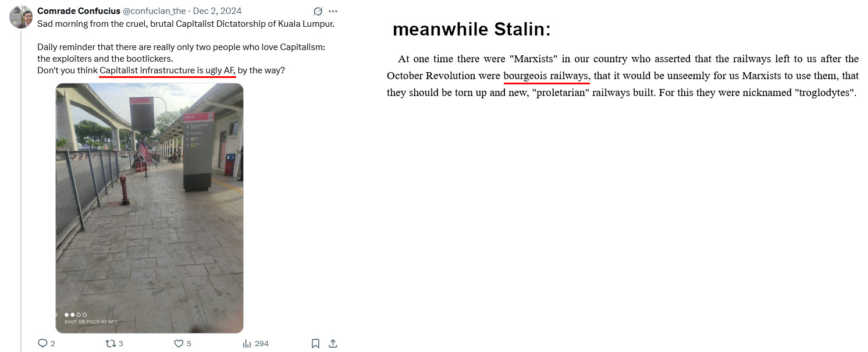868x352 pixels.
Task: Click underlined text 'Capitalist infrastructure is ugly AF'
Action: coord(167,70)
